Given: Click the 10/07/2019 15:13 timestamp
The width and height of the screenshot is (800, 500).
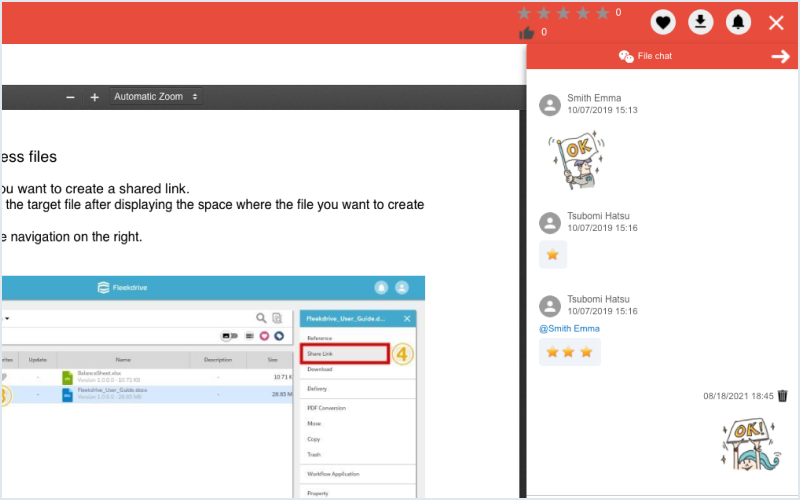Looking at the screenshot, I should 602,110.
